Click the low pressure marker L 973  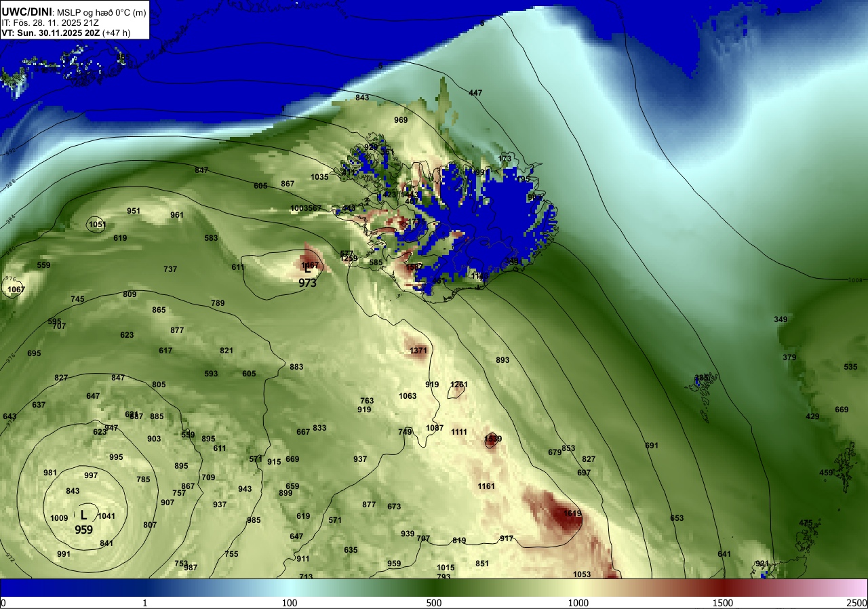pos(307,277)
